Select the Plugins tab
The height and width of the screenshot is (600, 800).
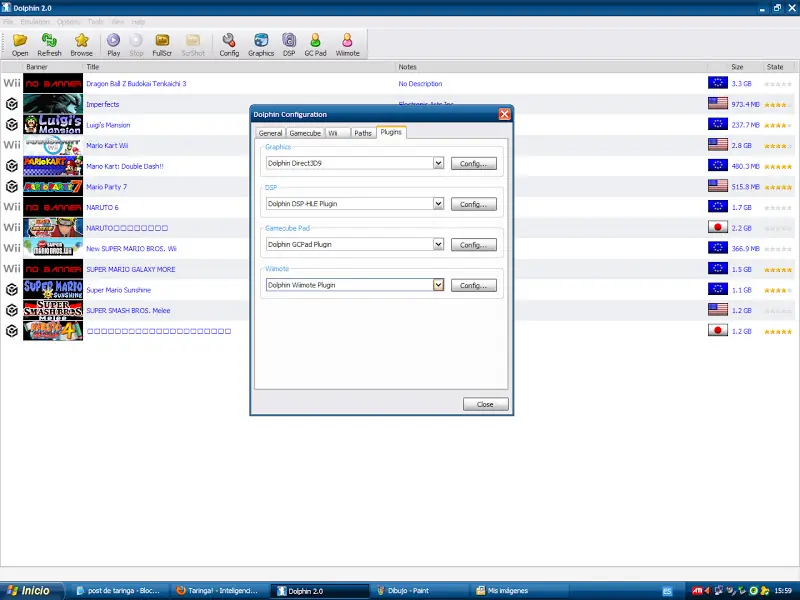pyautogui.click(x=391, y=132)
